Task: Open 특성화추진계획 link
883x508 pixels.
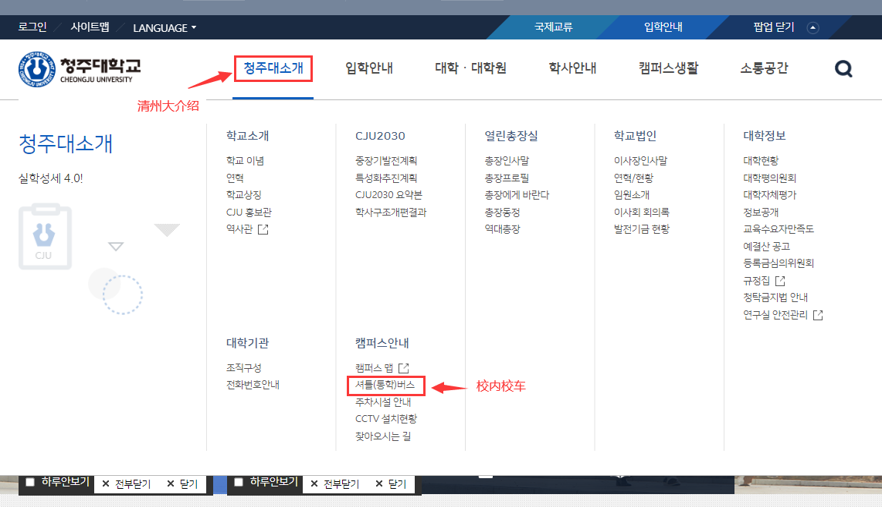Action: [386, 178]
